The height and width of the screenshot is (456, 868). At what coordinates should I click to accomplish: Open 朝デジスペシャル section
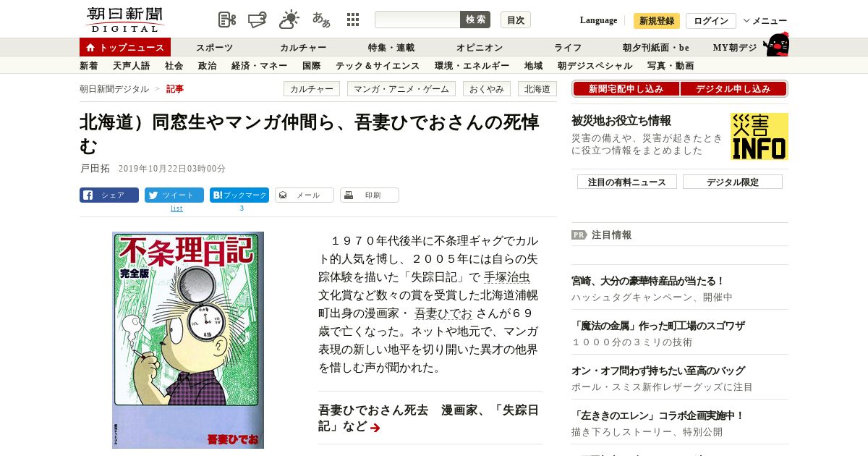595,66
